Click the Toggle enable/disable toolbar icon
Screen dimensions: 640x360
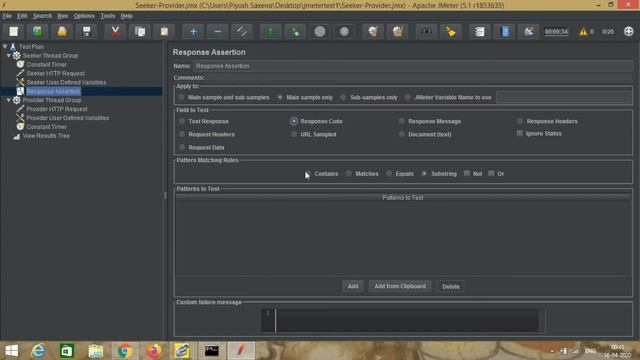click(242, 31)
